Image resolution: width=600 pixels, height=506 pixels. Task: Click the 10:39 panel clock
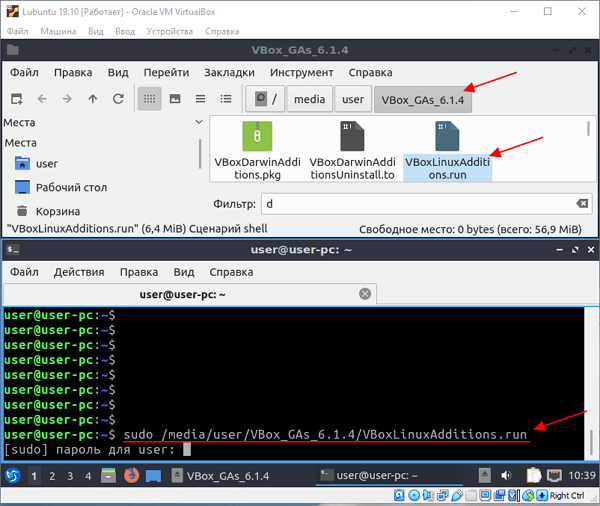[x=582, y=476]
